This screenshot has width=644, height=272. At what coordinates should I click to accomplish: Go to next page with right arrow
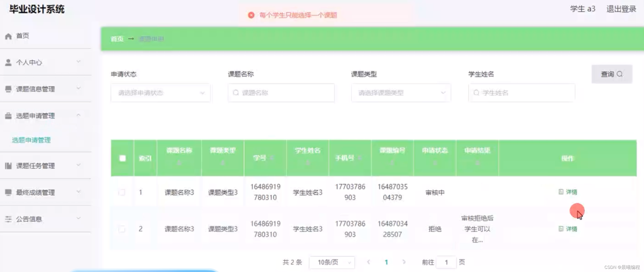[x=404, y=262]
